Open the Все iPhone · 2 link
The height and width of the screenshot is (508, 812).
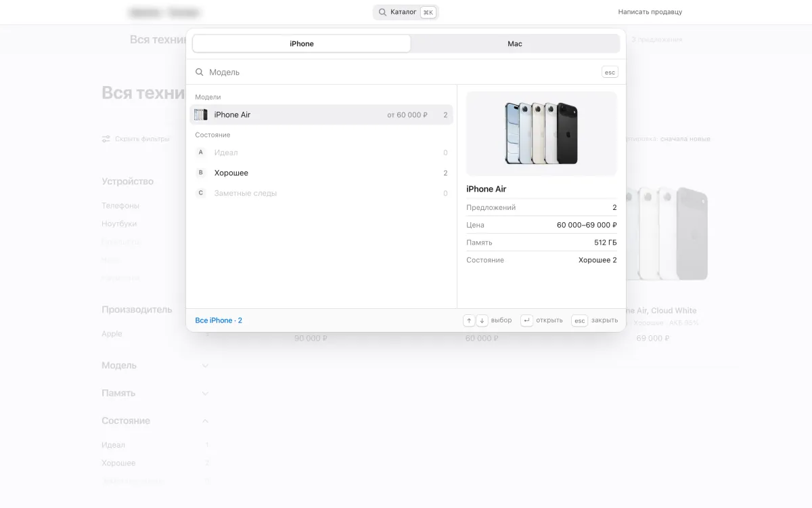[x=219, y=320]
